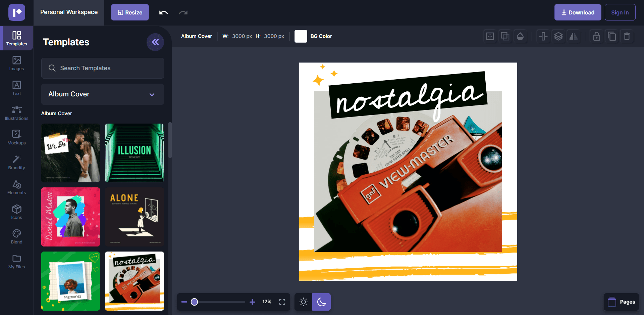Switch to light mode with sun icon
Screen dimensions: 644x315
303,302
